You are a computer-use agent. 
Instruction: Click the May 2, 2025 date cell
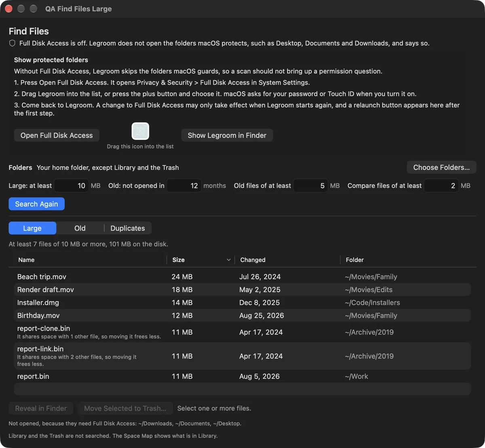pos(260,290)
